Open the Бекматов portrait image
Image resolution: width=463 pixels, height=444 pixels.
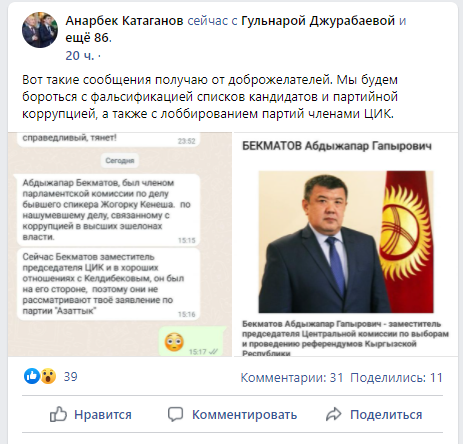[346, 244]
